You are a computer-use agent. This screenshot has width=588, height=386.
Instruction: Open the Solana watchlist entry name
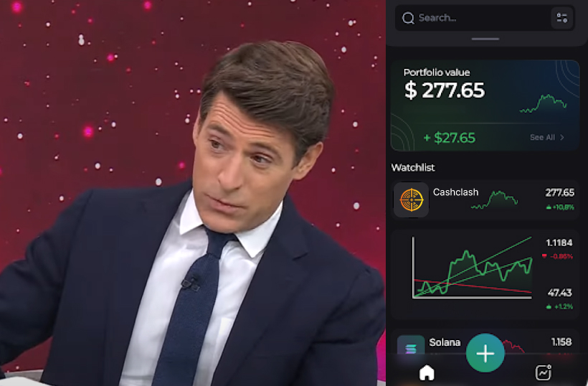click(x=445, y=342)
